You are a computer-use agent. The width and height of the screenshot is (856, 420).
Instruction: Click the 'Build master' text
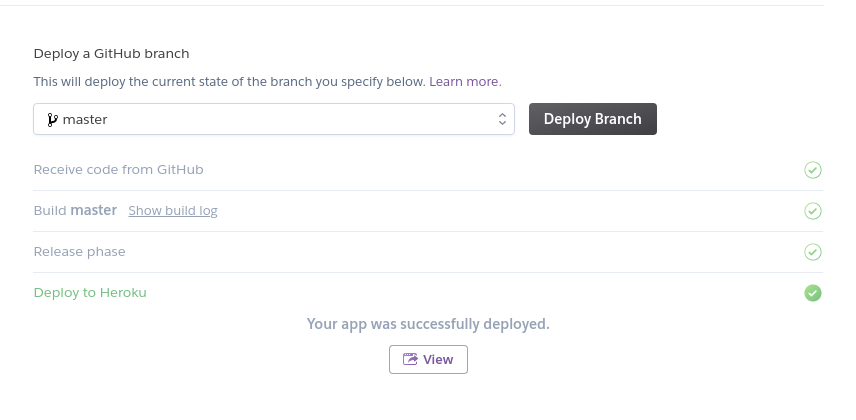click(75, 210)
